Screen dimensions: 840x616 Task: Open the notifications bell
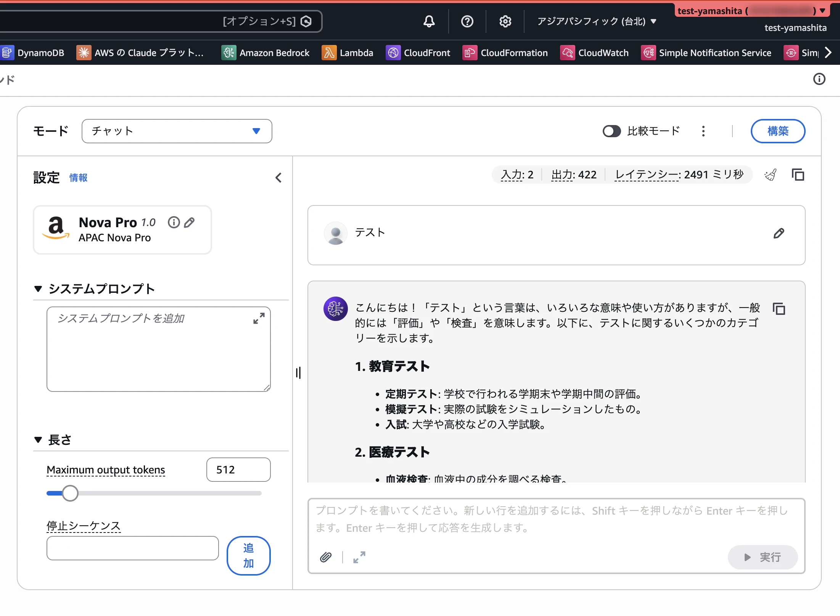point(429,21)
